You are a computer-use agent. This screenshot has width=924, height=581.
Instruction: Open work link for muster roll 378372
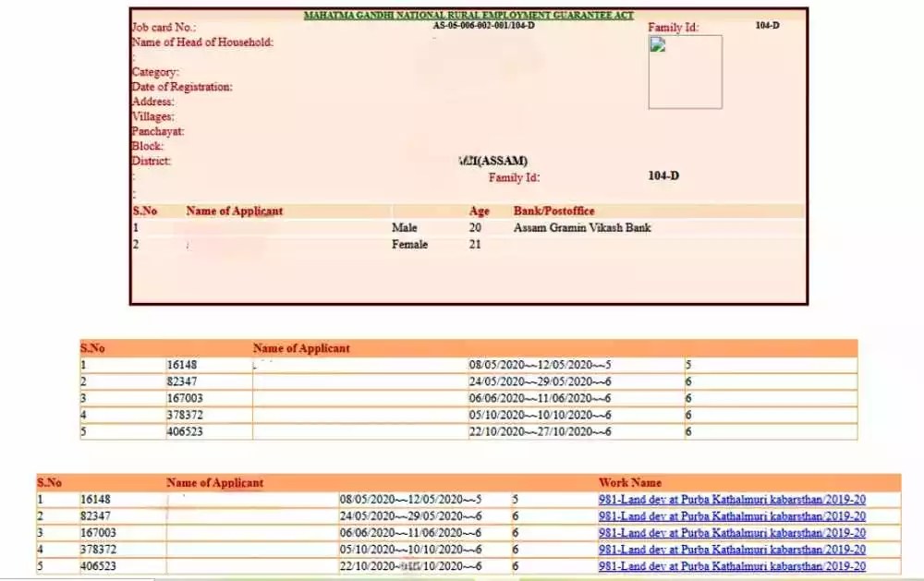[x=733, y=550]
